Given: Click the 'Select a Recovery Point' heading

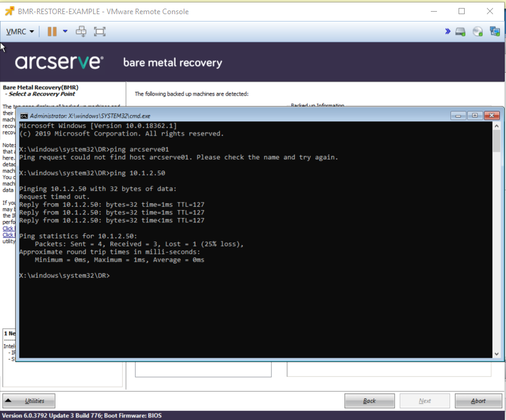Looking at the screenshot, I should [42, 94].
